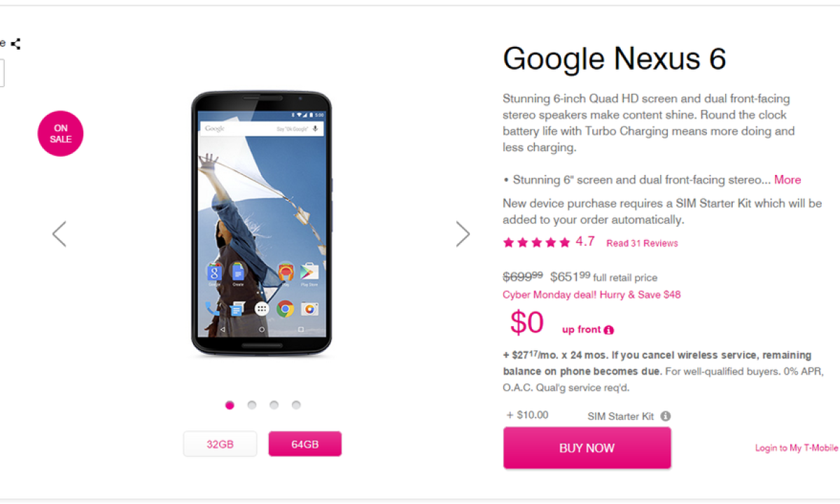Open the up front price info icon
This screenshot has width=840, height=504.
point(609,330)
